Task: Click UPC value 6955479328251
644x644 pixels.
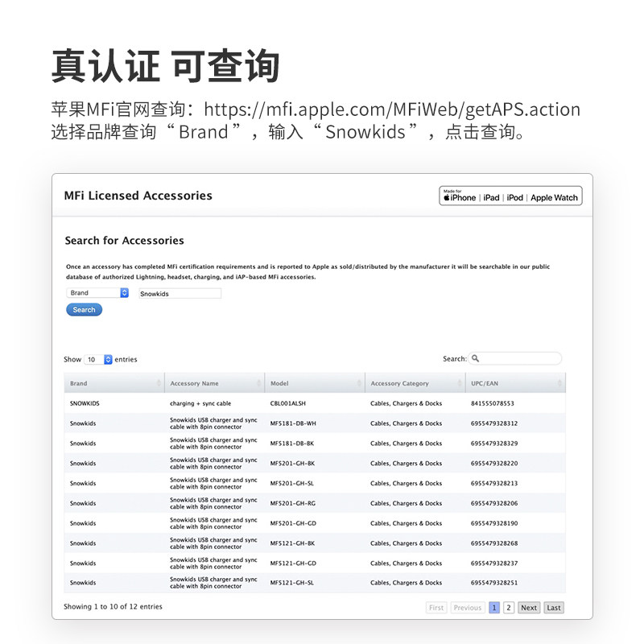Action: (494, 583)
